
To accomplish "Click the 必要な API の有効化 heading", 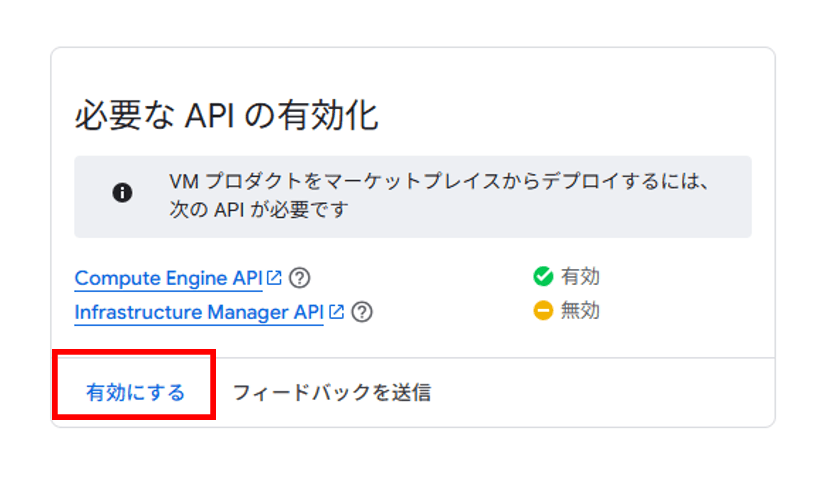I will coord(226,116).
